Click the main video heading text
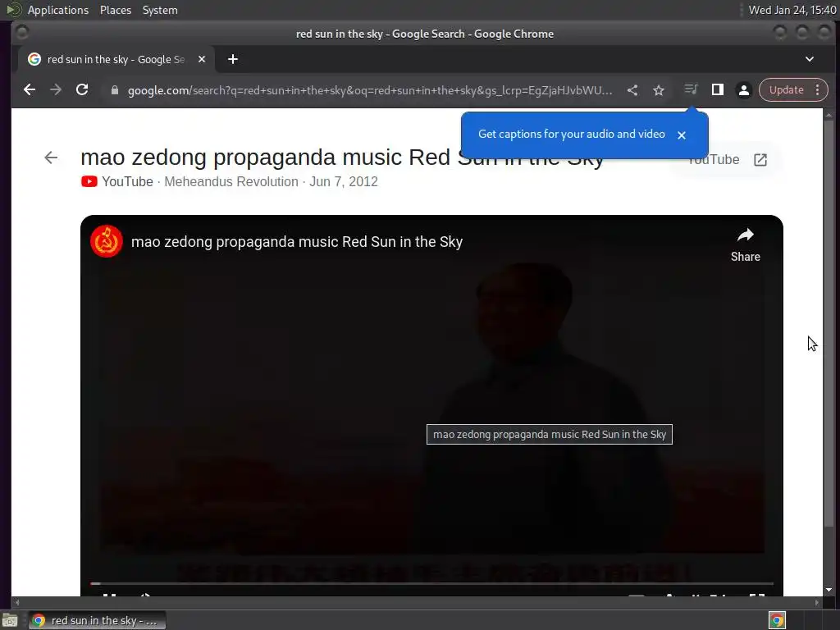840x630 pixels. tap(342, 157)
